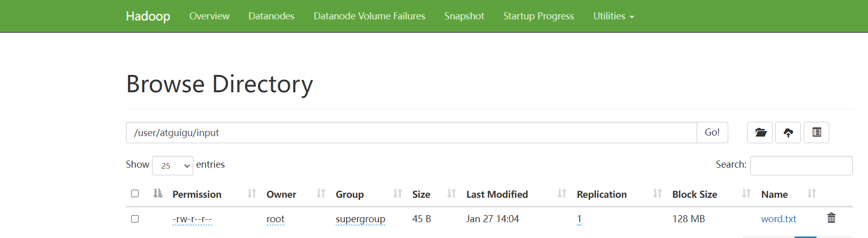
Task: Go to Startup Progress page
Action: tap(539, 16)
